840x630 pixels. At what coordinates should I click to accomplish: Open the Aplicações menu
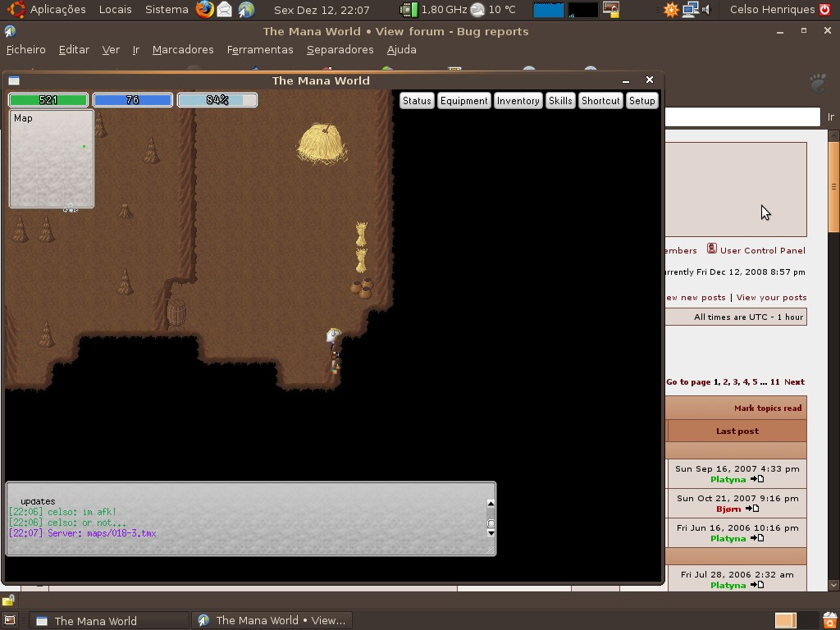pyautogui.click(x=58, y=9)
